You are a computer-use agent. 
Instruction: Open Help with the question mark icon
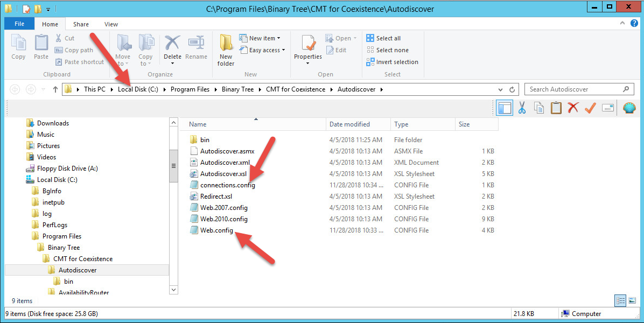634,24
